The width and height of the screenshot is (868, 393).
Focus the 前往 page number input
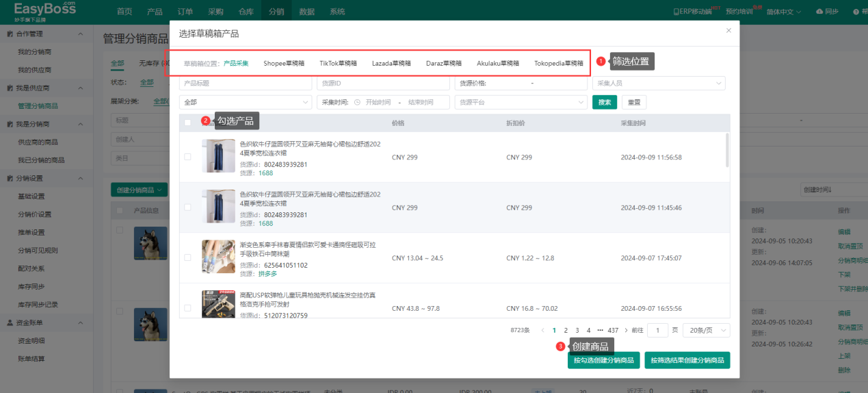(657, 330)
